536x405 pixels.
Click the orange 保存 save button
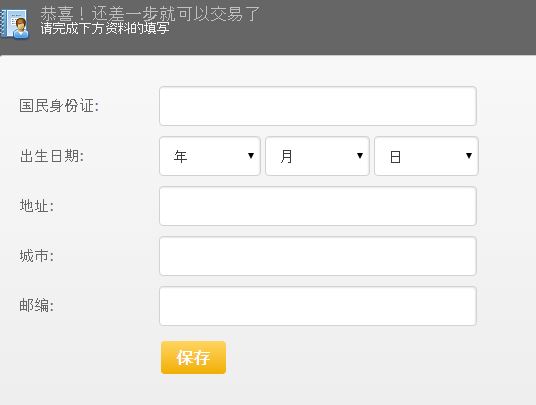click(193, 357)
